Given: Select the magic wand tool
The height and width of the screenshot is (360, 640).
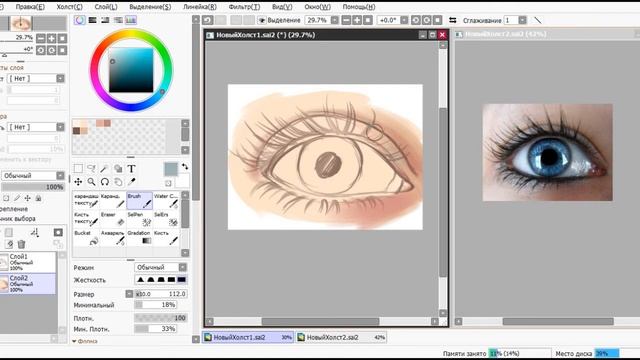Looking at the screenshot, I should [x=104, y=168].
